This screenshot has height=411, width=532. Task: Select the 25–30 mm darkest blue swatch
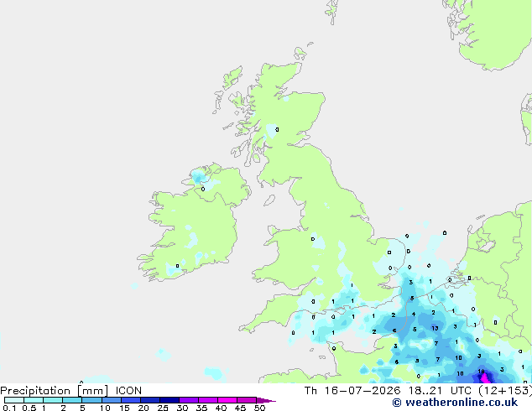click(169, 400)
